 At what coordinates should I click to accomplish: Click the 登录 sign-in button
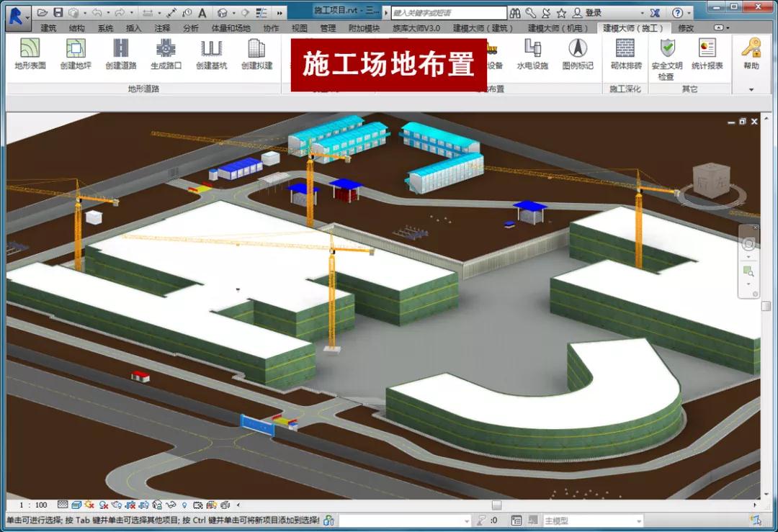click(588, 13)
